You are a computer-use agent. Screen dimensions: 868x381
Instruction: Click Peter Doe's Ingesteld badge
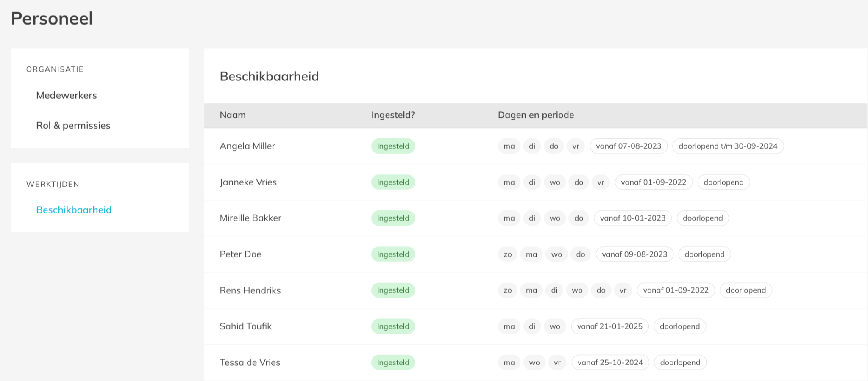coord(393,254)
